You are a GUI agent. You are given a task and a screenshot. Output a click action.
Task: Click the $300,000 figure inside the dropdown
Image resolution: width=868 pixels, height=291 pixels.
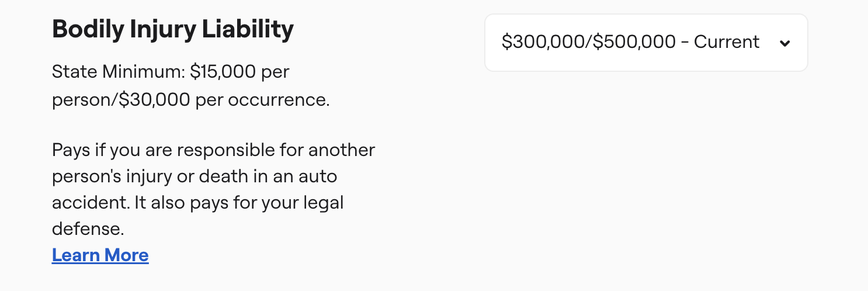[544, 42]
